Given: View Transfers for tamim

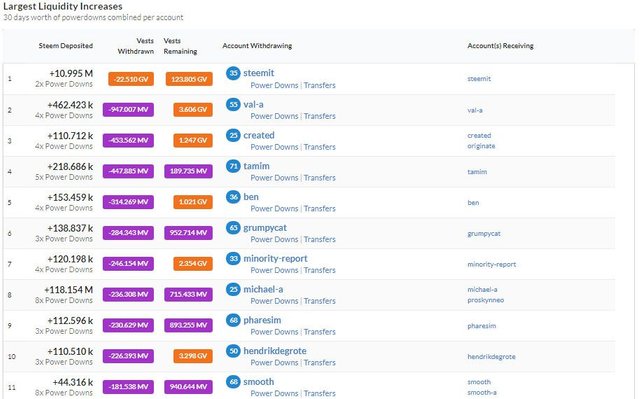Looking at the screenshot, I should pos(320,178).
